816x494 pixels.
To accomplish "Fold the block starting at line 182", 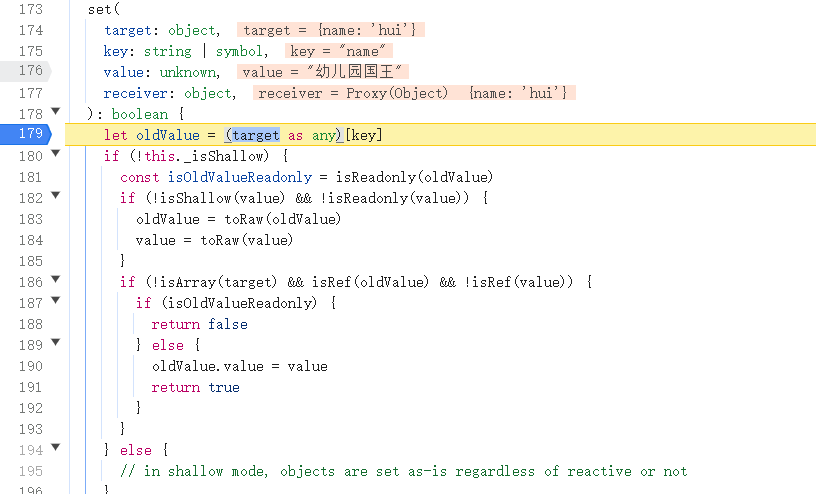I will (55, 197).
